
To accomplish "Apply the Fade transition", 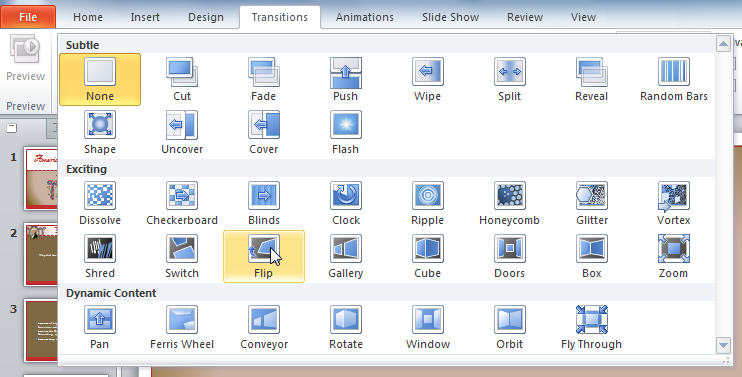I will pos(264,79).
